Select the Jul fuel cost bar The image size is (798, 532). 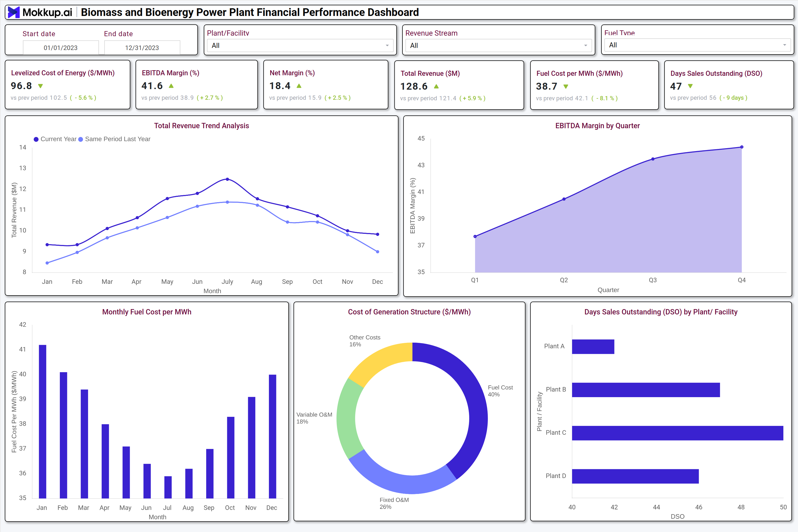tap(168, 487)
